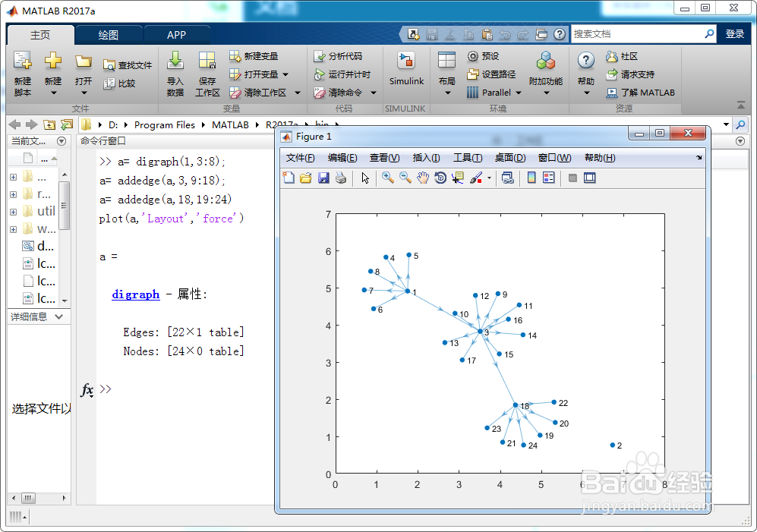Select the Rotate 3D tool

tap(440, 178)
